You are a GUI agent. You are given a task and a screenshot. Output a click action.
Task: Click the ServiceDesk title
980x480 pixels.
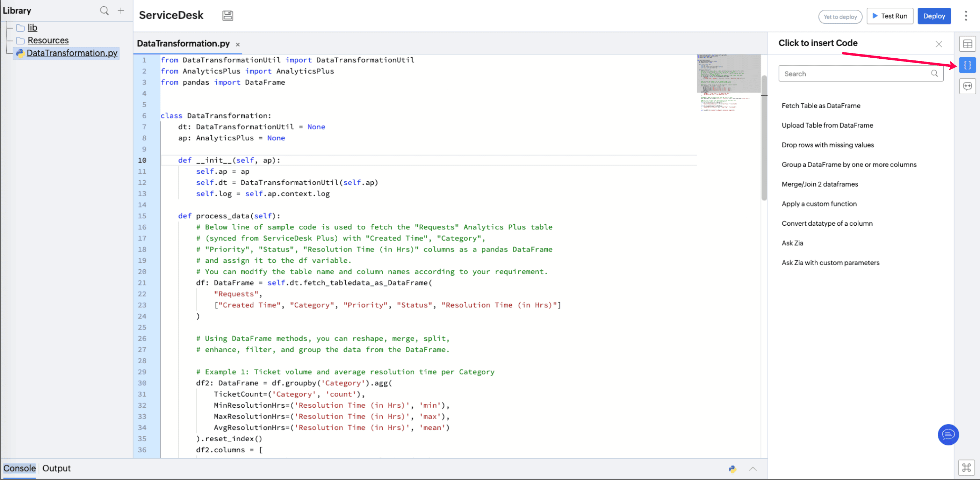[171, 15]
